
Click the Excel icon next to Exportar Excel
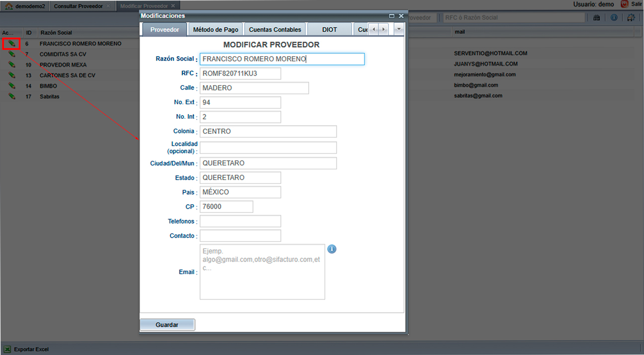pyautogui.click(x=7, y=350)
